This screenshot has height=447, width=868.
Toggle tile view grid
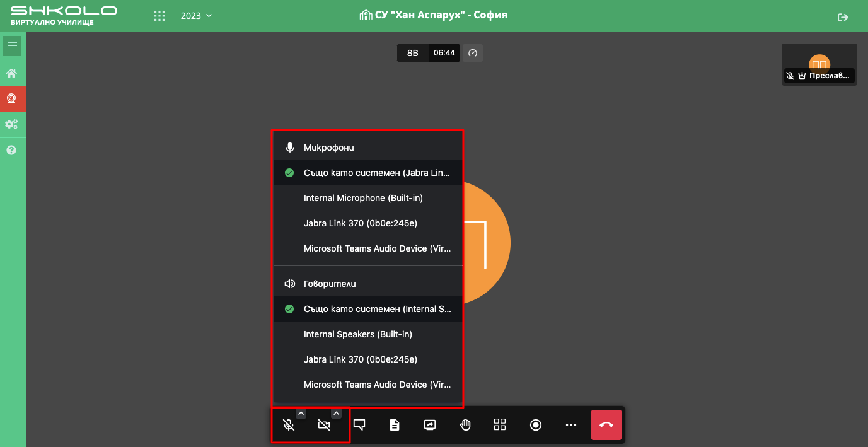[500, 425]
